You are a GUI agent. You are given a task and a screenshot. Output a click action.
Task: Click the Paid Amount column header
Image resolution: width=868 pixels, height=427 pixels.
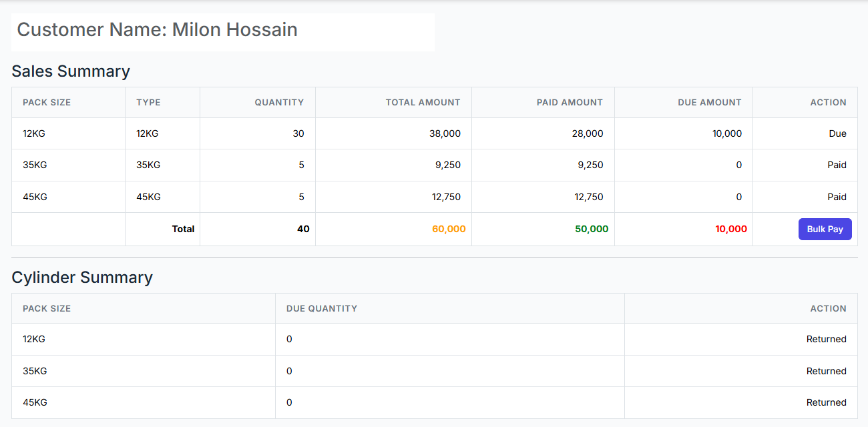(570, 102)
